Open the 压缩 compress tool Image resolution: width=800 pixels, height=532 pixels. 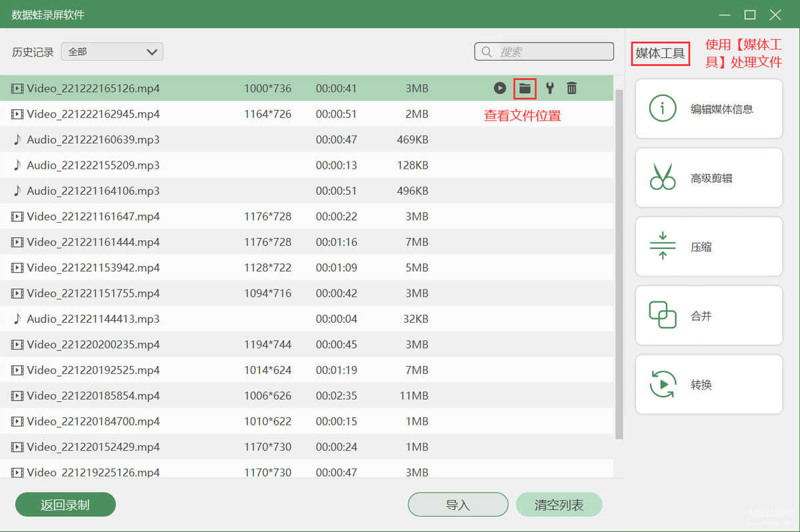[x=709, y=247]
